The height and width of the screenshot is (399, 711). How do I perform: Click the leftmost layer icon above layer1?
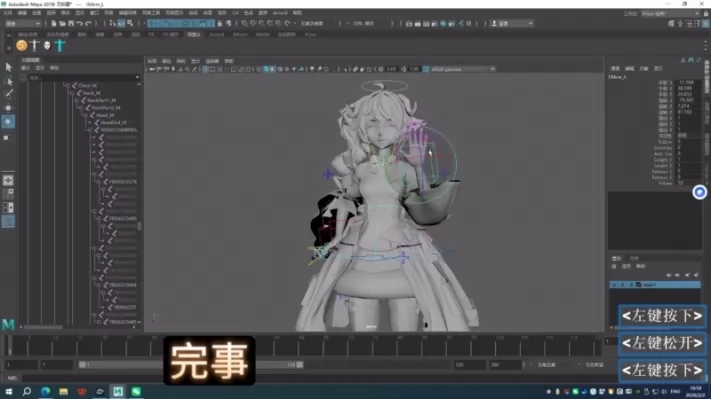(x=669, y=275)
